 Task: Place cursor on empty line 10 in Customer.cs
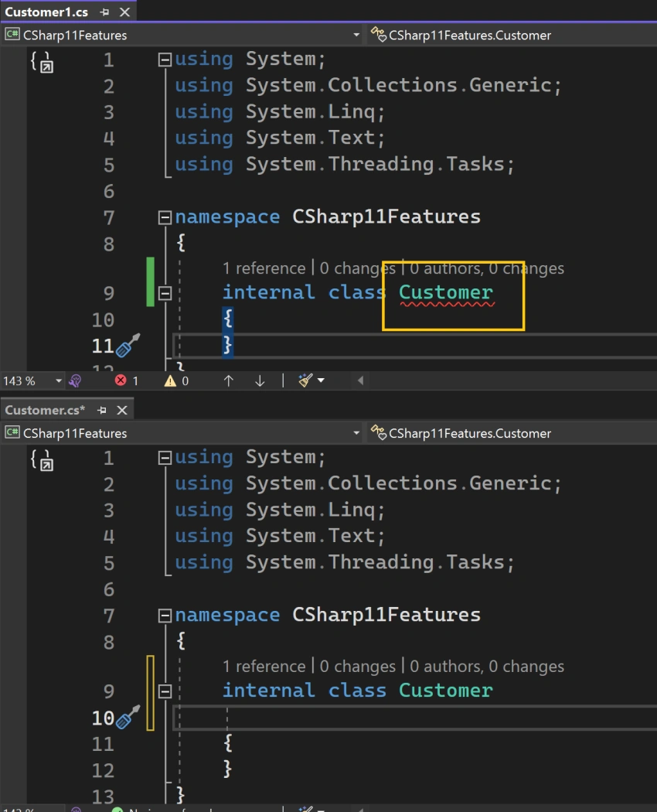click(x=414, y=717)
